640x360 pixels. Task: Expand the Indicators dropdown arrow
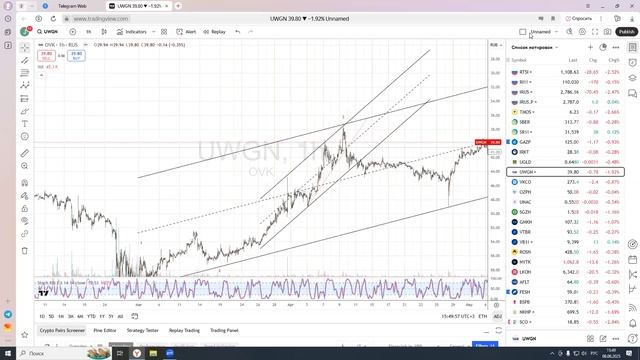pyautogui.click(x=153, y=31)
